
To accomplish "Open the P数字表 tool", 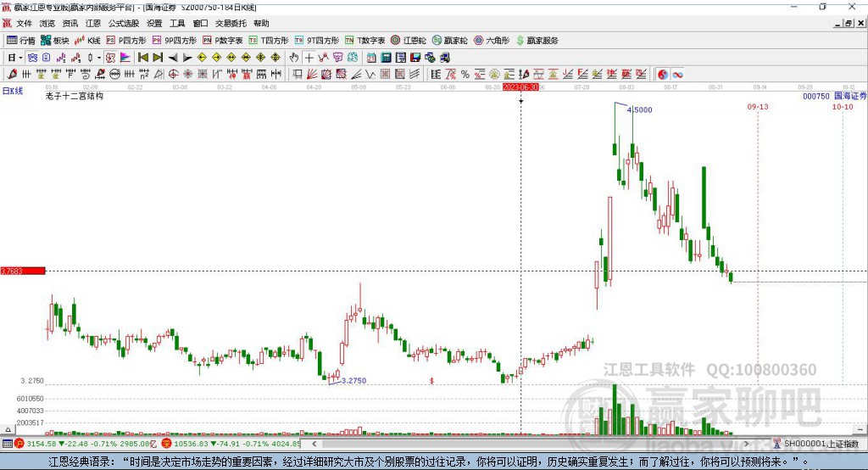I will (223, 41).
